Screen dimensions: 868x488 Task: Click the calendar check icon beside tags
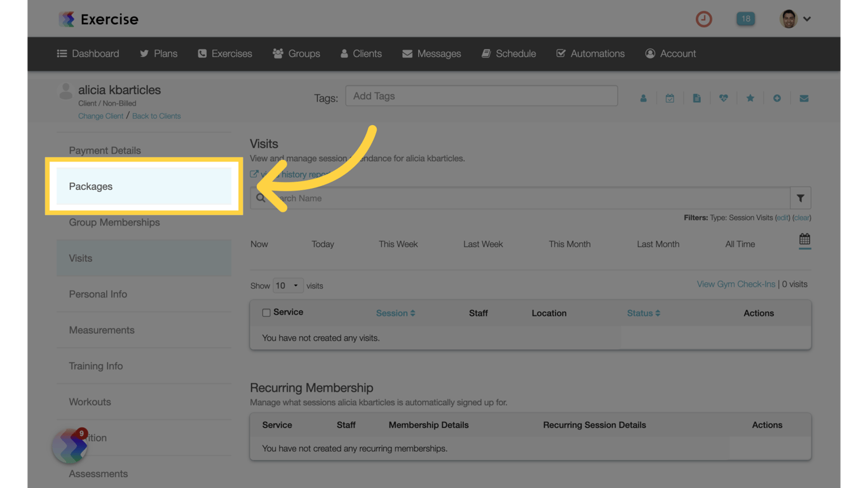point(670,98)
